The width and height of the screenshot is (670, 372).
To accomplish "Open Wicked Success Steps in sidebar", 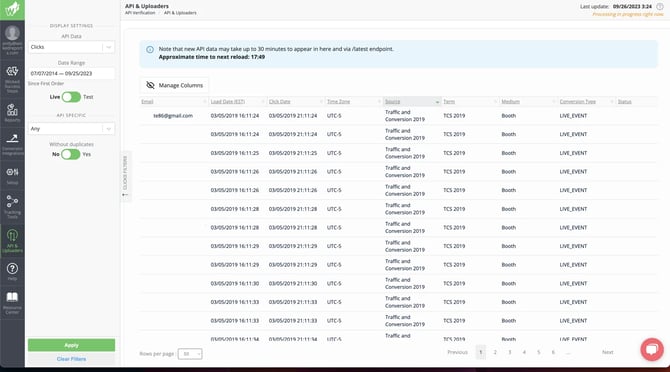I will 12,79.
